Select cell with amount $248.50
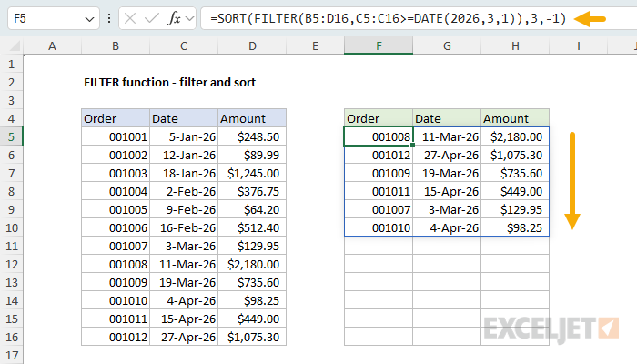Viewport: 637px width, 364px height. click(x=252, y=136)
